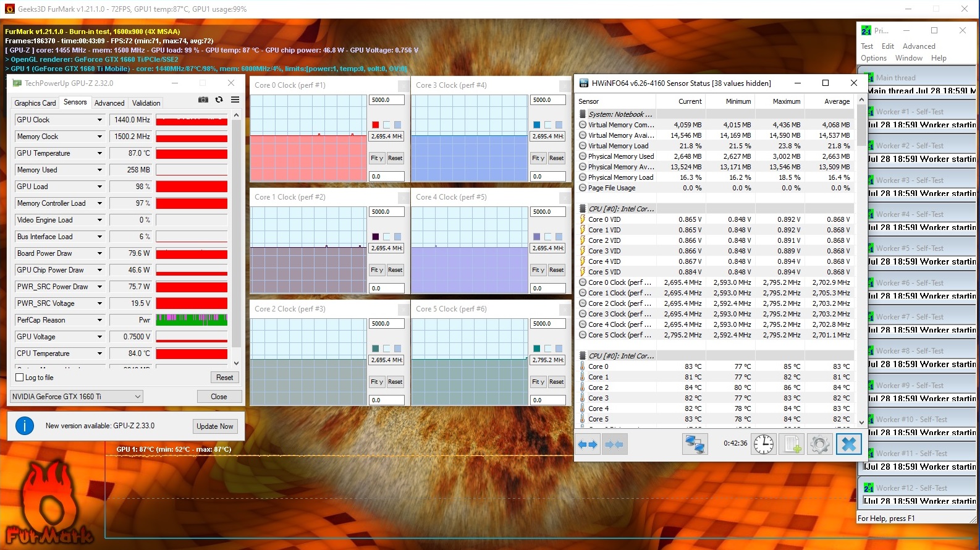The height and width of the screenshot is (550, 980).
Task: Click the GPU-Z Close button
Action: [219, 397]
